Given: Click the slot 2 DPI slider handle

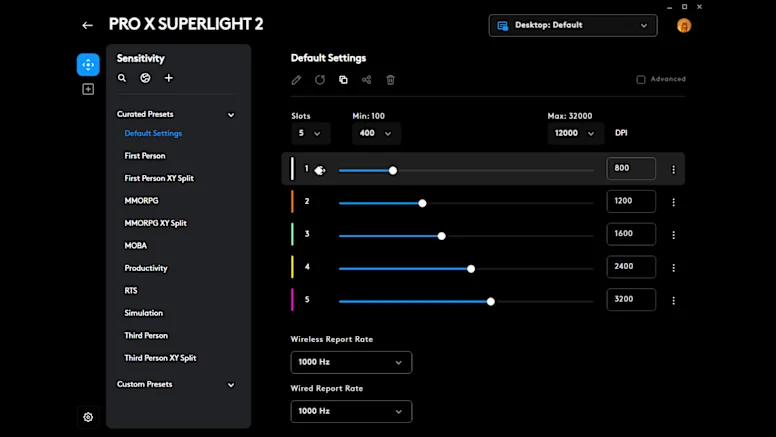Looking at the screenshot, I should tap(422, 203).
